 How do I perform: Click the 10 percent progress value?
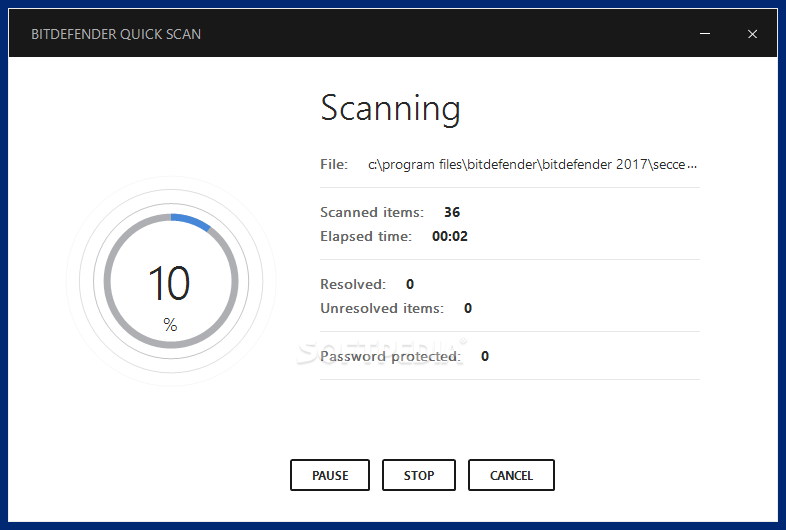click(169, 284)
